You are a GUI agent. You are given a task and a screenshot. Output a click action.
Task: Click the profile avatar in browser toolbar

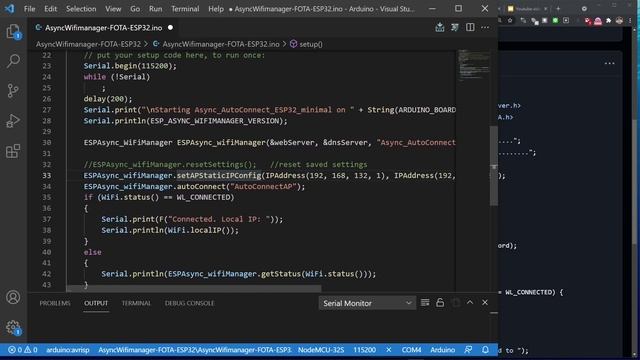(619, 20)
